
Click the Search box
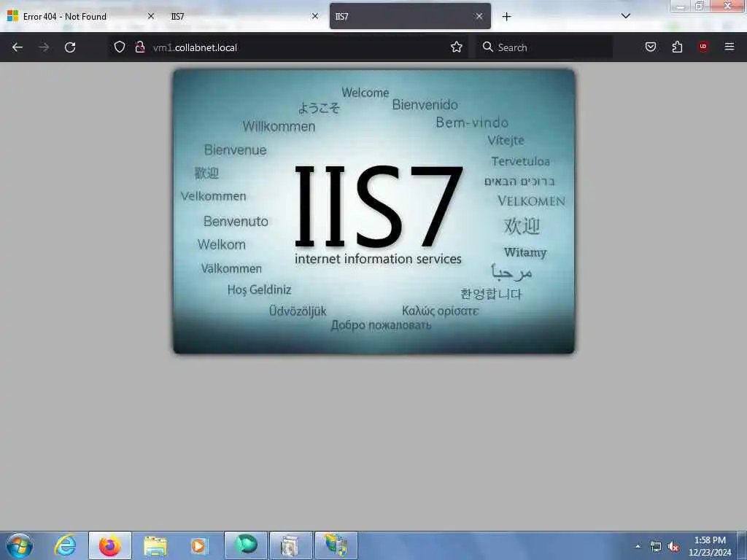tap(544, 47)
